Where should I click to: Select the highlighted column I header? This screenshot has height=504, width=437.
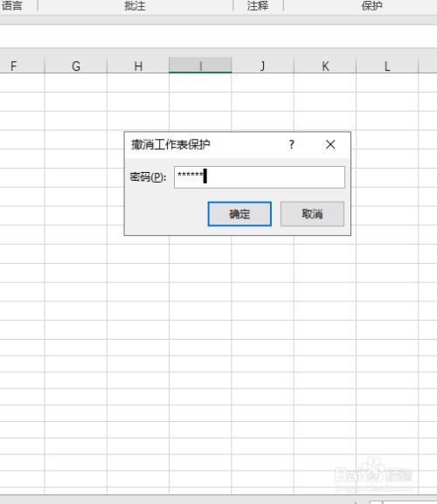tap(200, 66)
